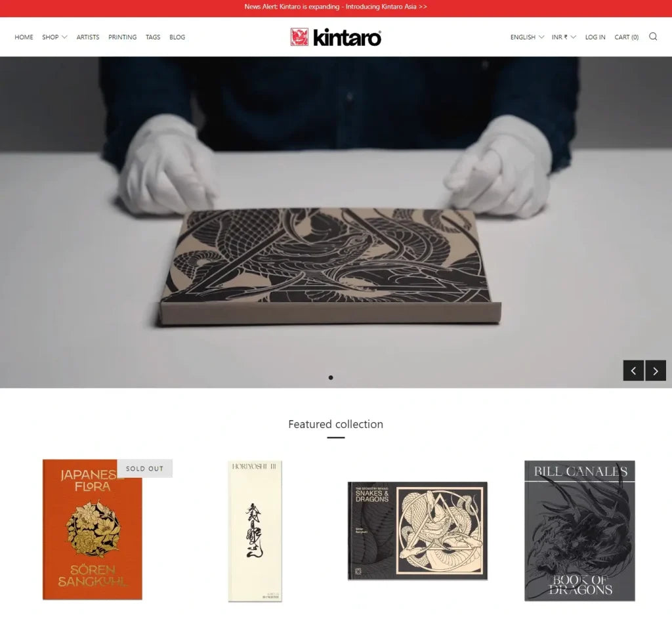This screenshot has height=617, width=672.
Task: Open the English language selector
Action: coord(527,37)
